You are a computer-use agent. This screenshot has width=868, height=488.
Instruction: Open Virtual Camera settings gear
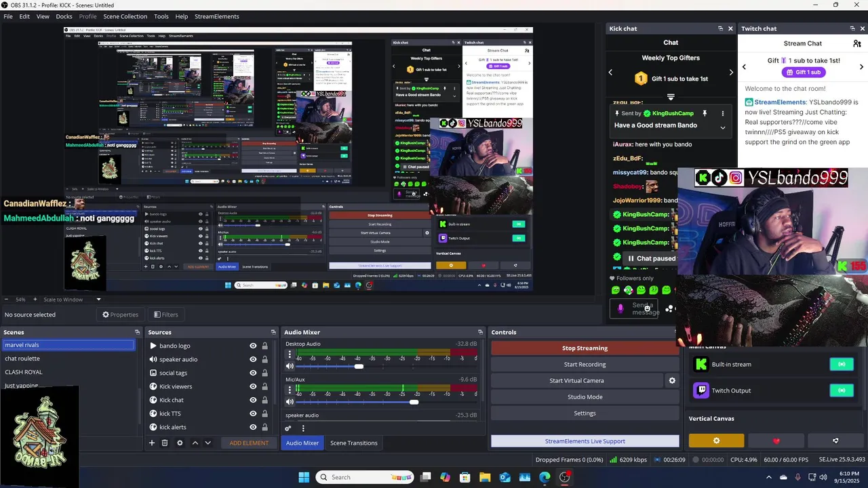tap(672, 380)
